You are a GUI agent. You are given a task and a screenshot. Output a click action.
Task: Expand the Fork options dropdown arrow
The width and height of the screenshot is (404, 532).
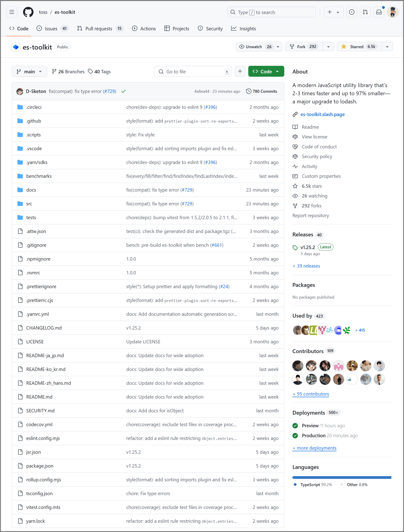[328, 47]
